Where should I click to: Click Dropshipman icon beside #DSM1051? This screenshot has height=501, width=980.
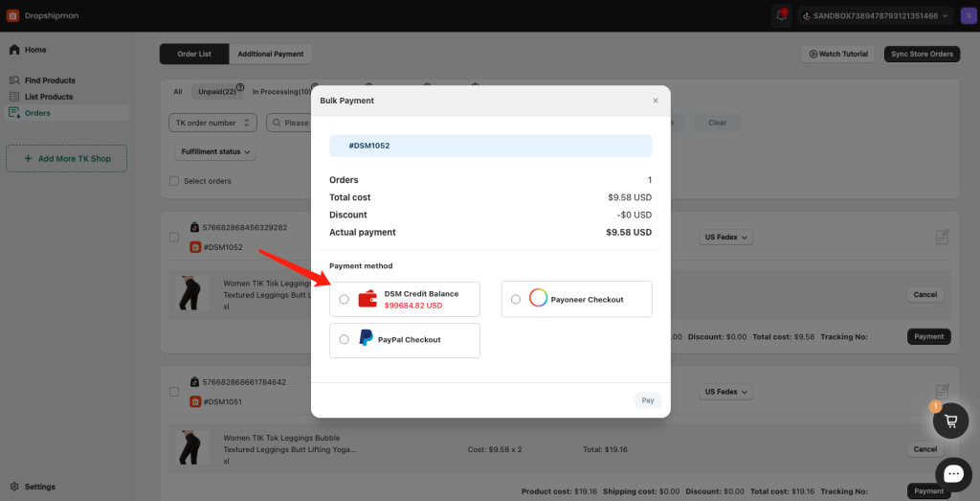[195, 401]
